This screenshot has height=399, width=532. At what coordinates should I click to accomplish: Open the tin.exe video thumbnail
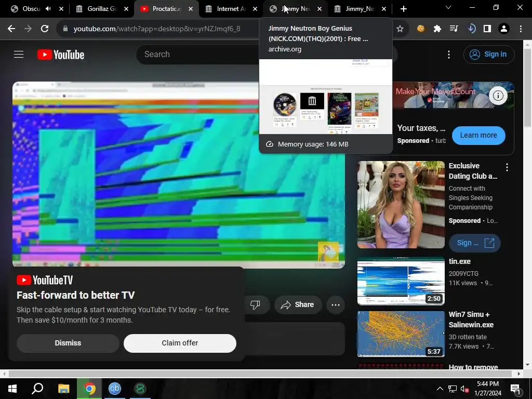[x=401, y=281]
